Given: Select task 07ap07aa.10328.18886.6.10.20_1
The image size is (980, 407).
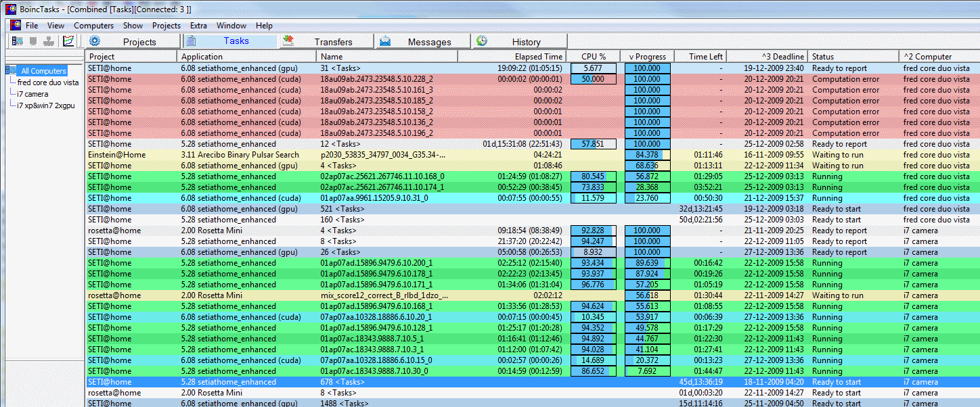Looking at the screenshot, I should pos(376,317).
